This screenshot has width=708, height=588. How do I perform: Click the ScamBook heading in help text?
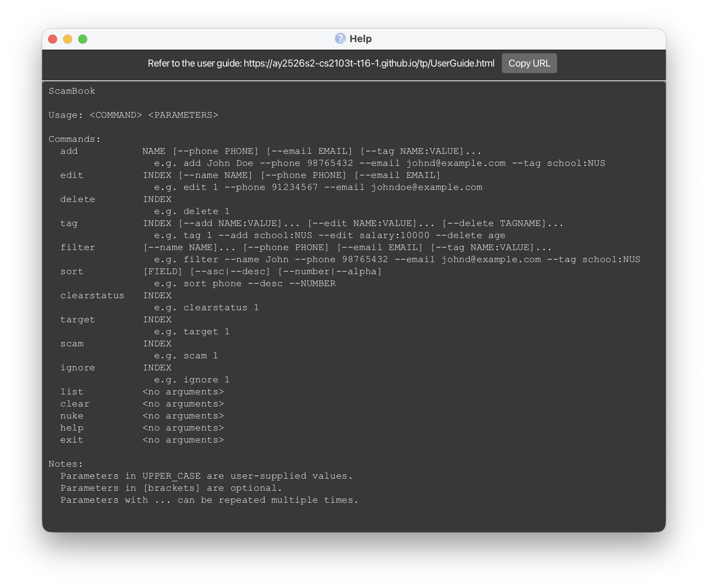tap(72, 91)
